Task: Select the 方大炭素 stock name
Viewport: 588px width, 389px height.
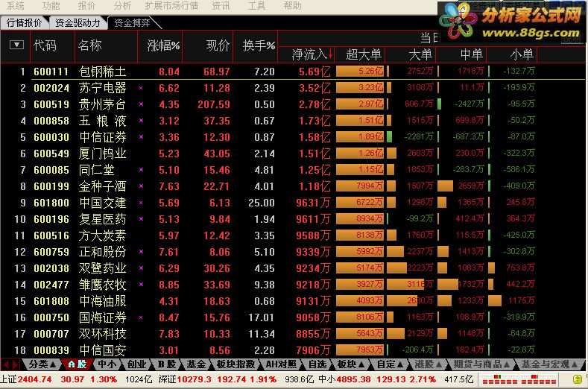Action: (102, 235)
